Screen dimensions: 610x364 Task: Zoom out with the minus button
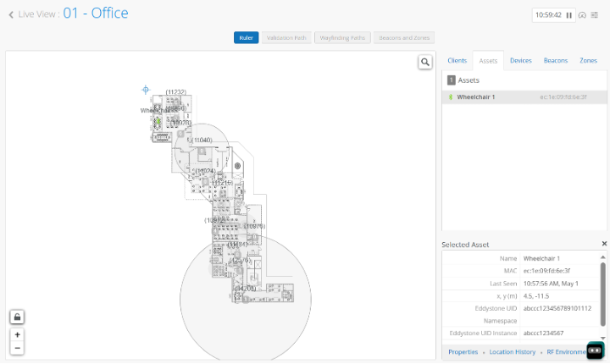pos(17,348)
